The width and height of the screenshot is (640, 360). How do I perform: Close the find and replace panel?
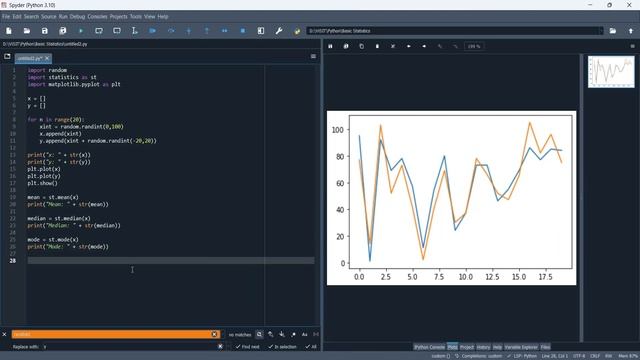(4, 334)
